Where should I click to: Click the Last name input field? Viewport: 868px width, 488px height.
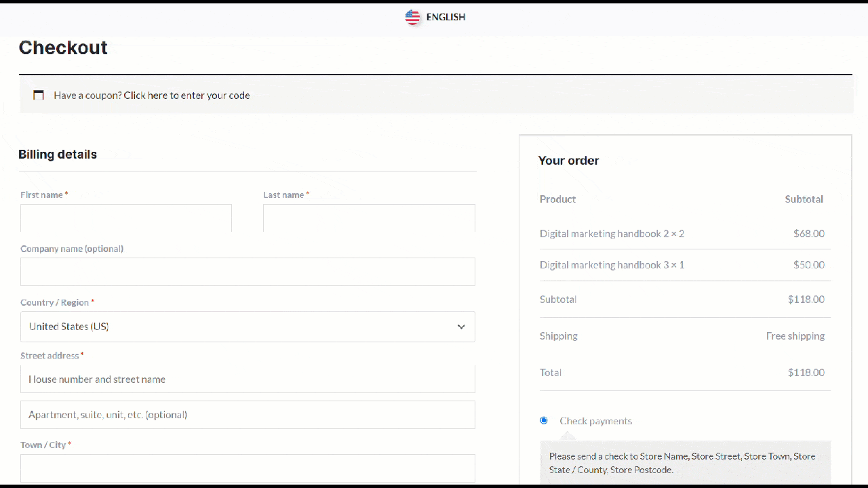(x=369, y=218)
